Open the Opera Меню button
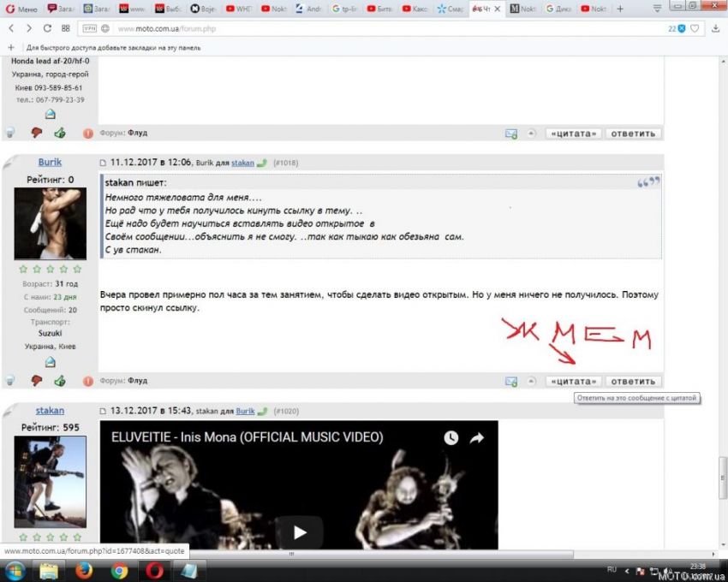 21,9
